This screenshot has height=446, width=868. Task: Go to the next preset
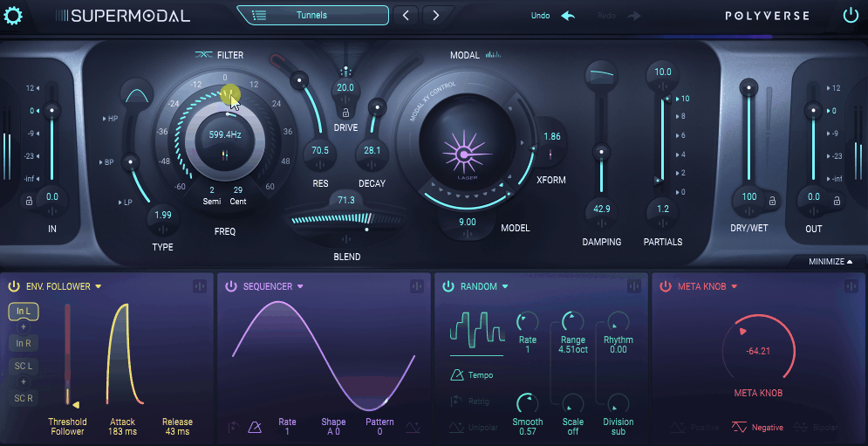(435, 16)
